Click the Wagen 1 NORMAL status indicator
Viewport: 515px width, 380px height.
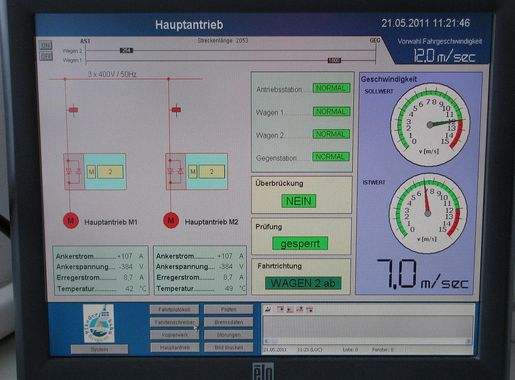[331, 111]
